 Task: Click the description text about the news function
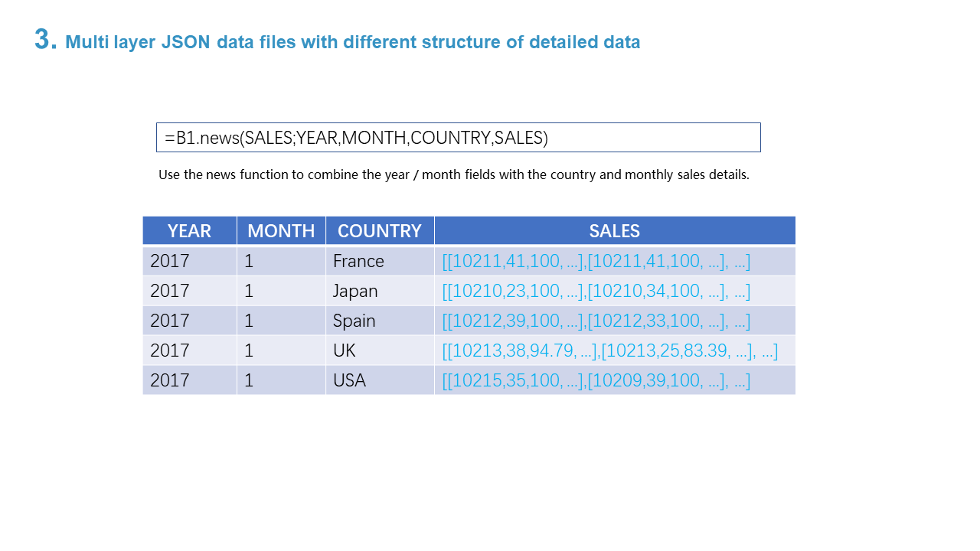pos(453,174)
